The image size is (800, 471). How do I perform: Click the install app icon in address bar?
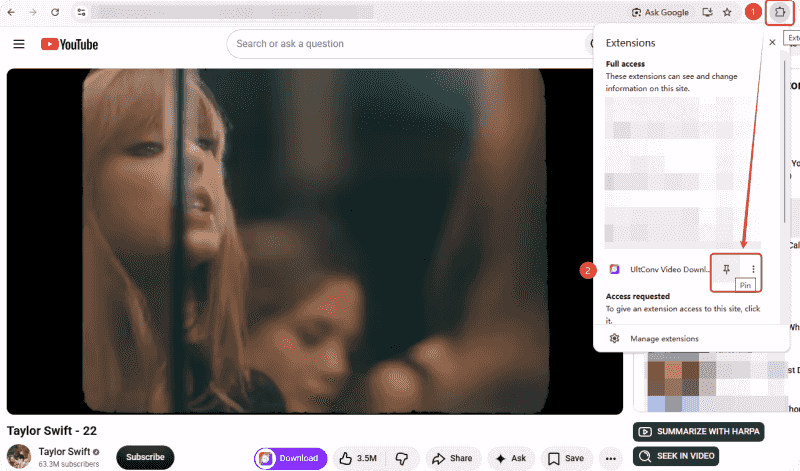pyautogui.click(x=707, y=12)
